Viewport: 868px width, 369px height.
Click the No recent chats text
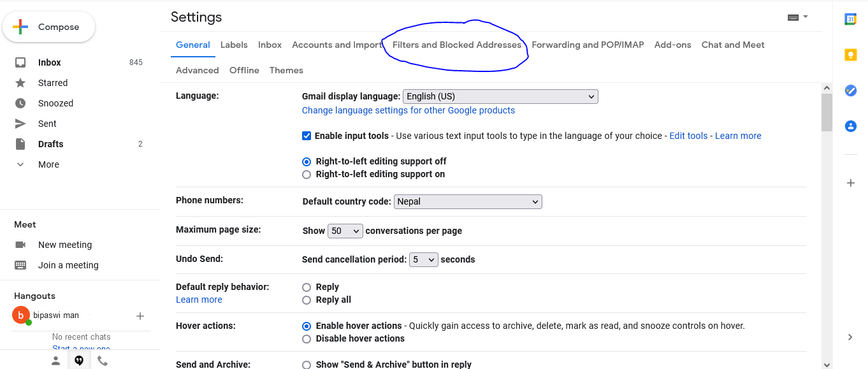point(82,336)
